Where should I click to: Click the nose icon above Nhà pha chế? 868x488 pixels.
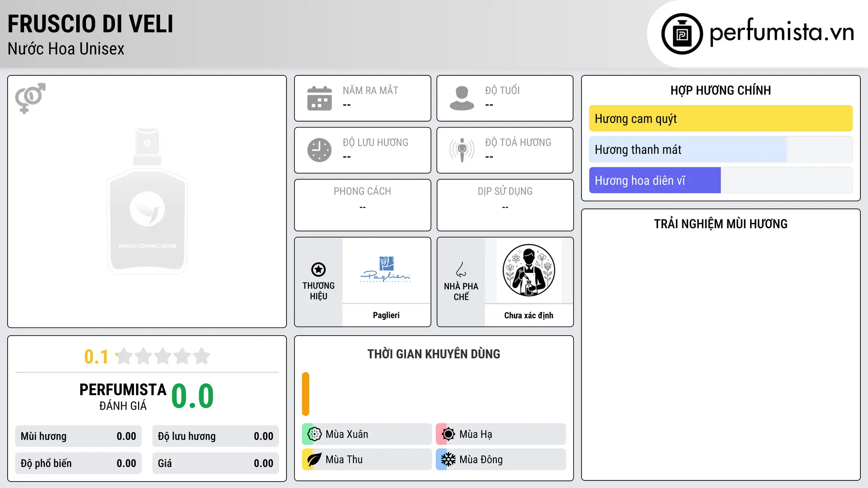(x=461, y=269)
